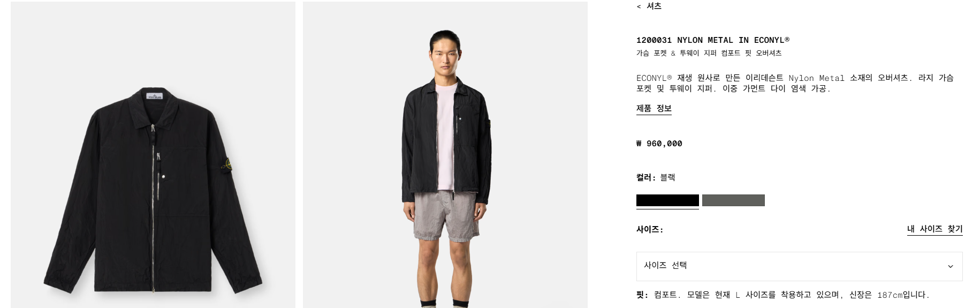This screenshot has height=308, width=980.
Task: Select the grey color swatch
Action: [x=733, y=200]
